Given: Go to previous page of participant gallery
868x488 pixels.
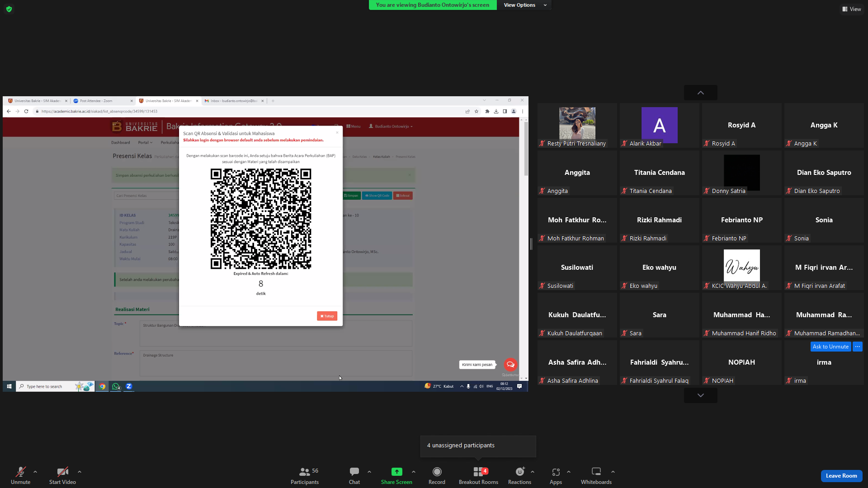Looking at the screenshot, I should (x=700, y=93).
